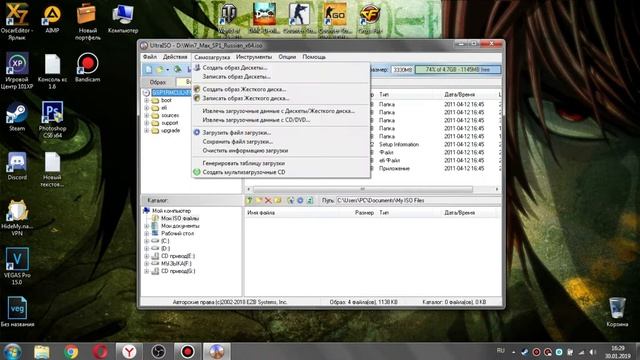Choose Загрузить файл загрузки
The width and height of the screenshot is (640, 360).
click(x=281, y=133)
